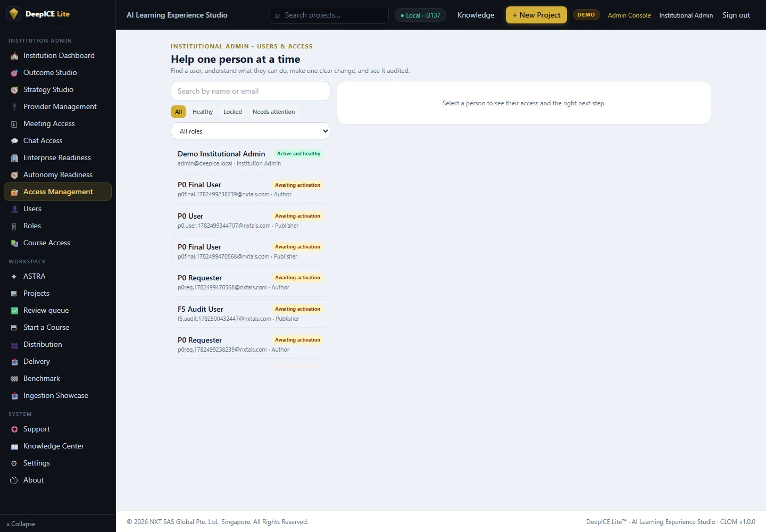Click the Knowledge Center book icon
Viewport: 766px width, 532px height.
[14, 446]
